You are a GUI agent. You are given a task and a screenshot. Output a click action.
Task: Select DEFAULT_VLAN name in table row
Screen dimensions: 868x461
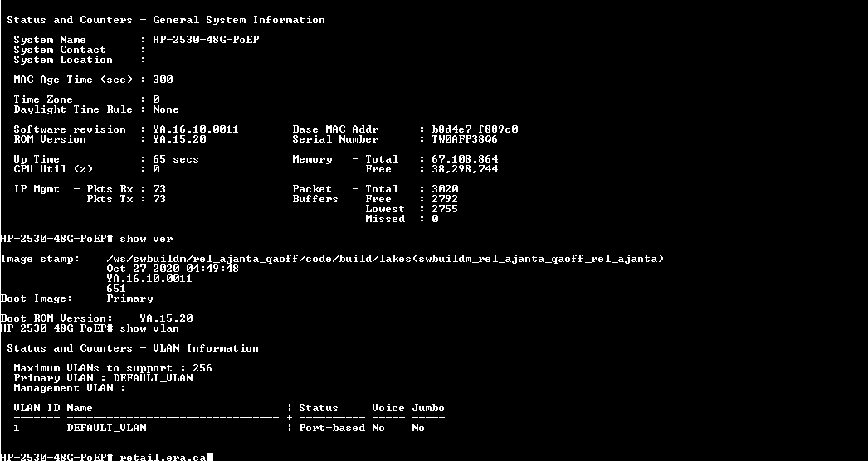(x=106, y=429)
